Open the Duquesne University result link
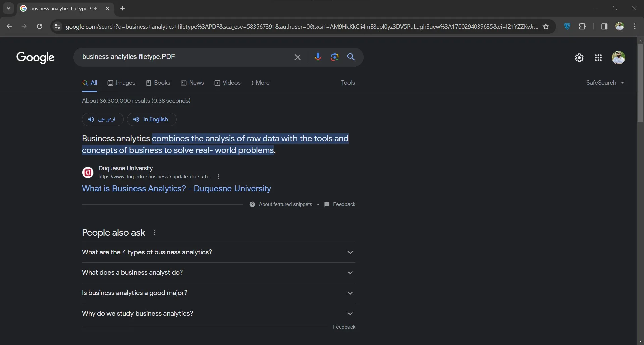Screen dimensions: 644x345 click(176, 189)
